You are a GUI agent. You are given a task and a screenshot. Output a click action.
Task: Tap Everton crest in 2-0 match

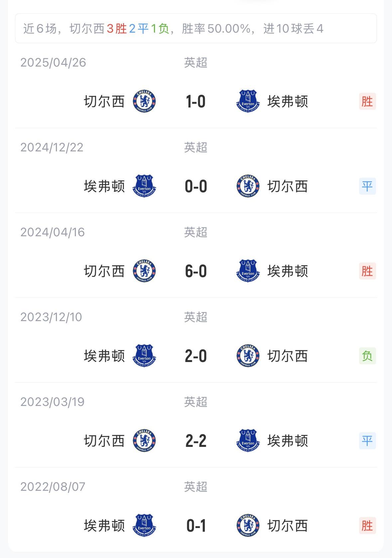[x=144, y=356]
